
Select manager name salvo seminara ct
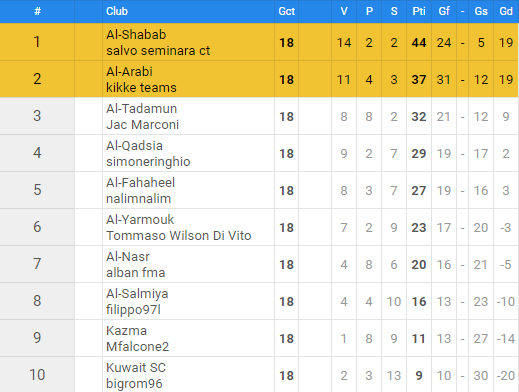pos(158,51)
